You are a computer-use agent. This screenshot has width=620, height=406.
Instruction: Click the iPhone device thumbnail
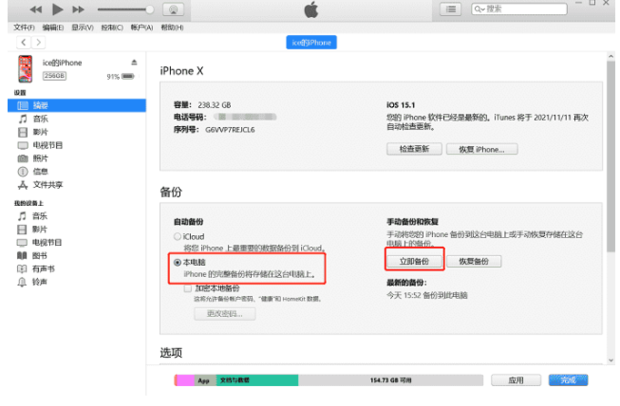click(x=25, y=69)
